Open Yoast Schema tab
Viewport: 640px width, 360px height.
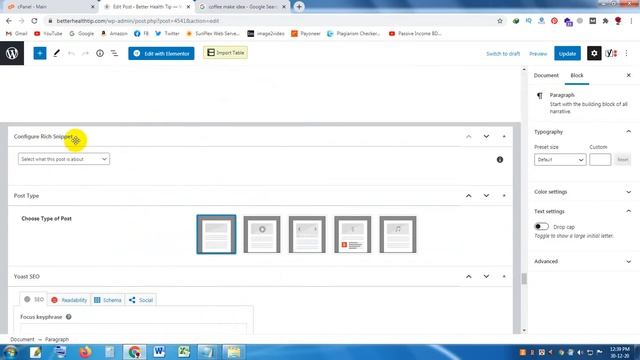(108, 300)
